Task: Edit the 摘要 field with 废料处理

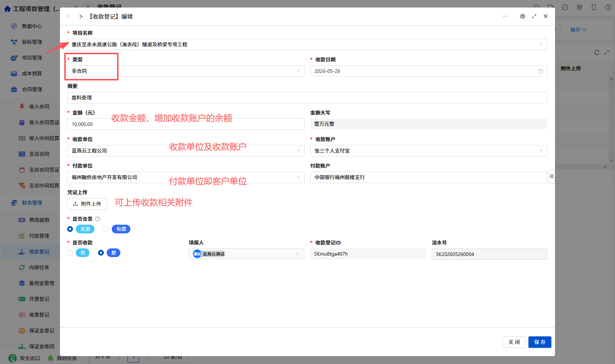Action: (x=307, y=98)
